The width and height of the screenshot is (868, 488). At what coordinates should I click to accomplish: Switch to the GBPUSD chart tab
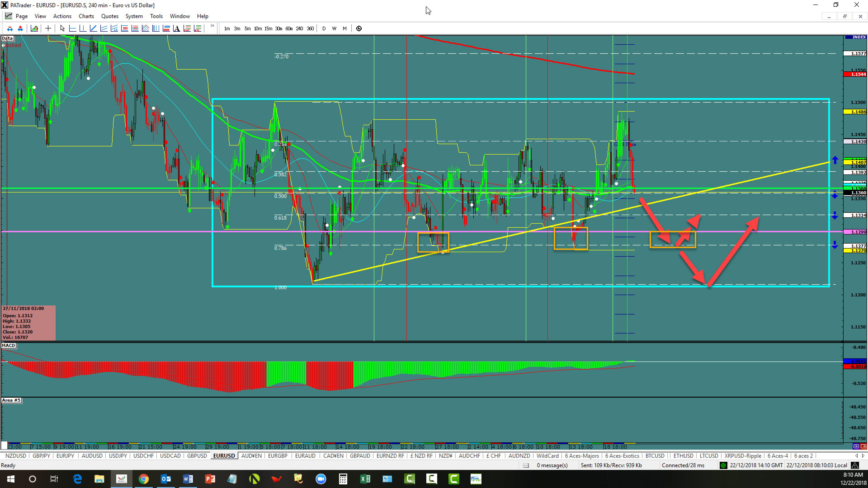pyautogui.click(x=197, y=456)
